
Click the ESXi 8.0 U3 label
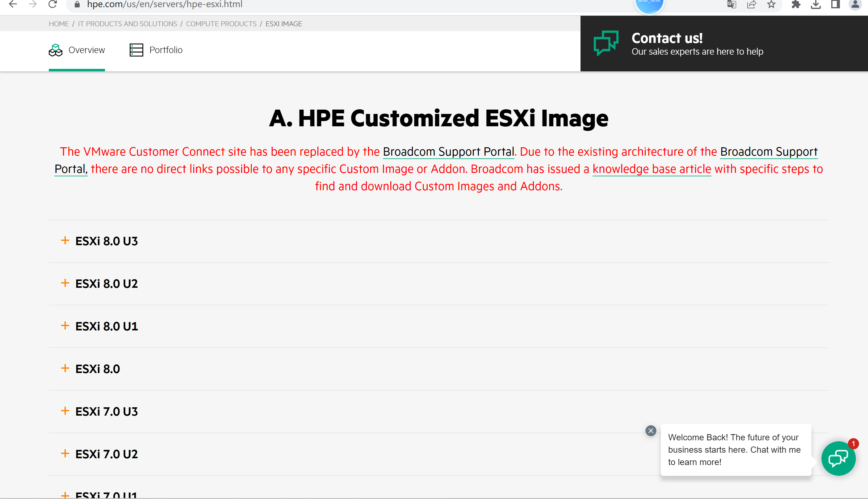[107, 241]
